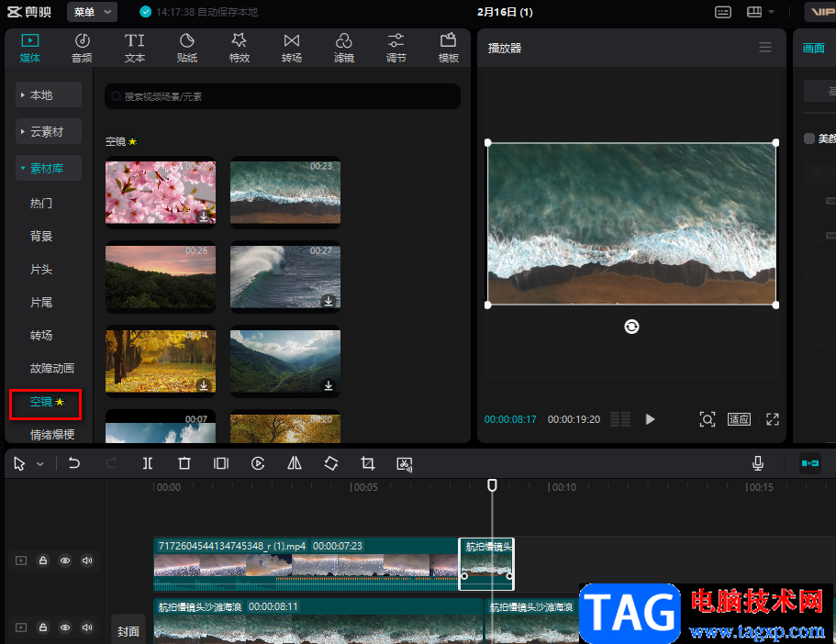Download the cherry blossom clip
The width and height of the screenshot is (836, 644).
tap(203, 217)
